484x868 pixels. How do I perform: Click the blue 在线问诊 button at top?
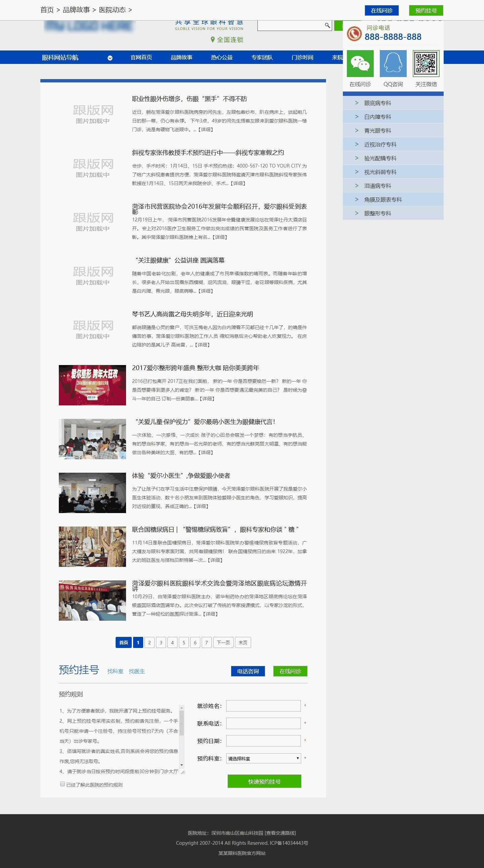pos(382,10)
